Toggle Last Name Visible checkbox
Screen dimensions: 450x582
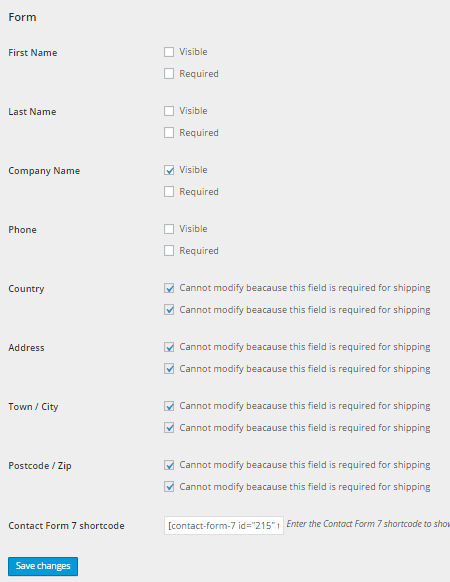(169, 111)
